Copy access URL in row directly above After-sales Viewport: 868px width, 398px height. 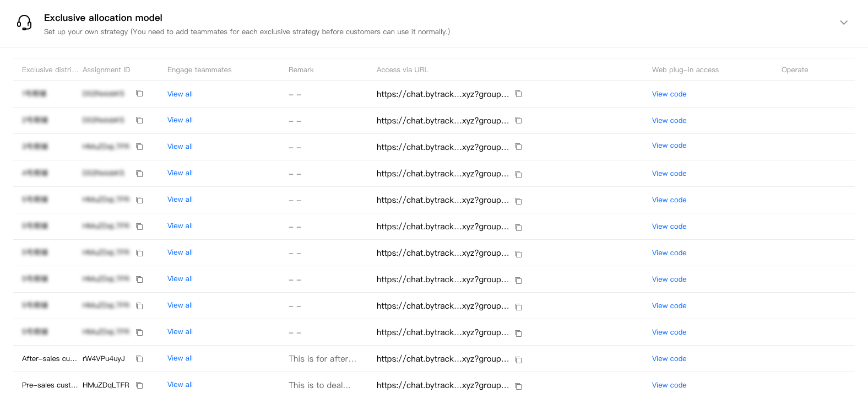click(x=518, y=333)
